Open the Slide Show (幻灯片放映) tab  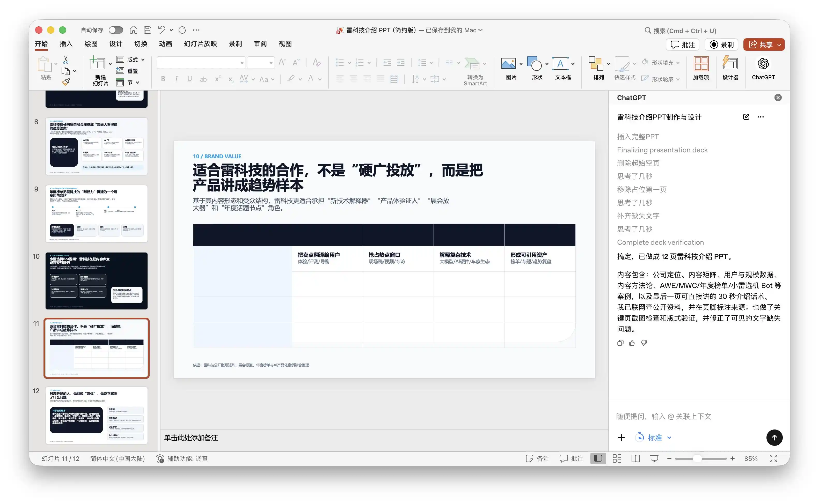[200, 44]
